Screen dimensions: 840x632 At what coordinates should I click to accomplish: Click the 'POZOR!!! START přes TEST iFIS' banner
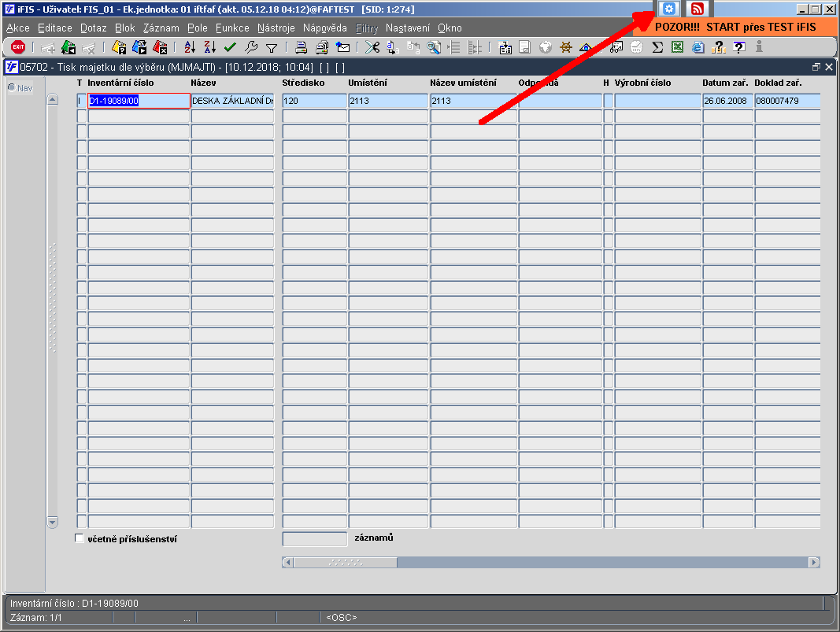pyautogui.click(x=735, y=28)
